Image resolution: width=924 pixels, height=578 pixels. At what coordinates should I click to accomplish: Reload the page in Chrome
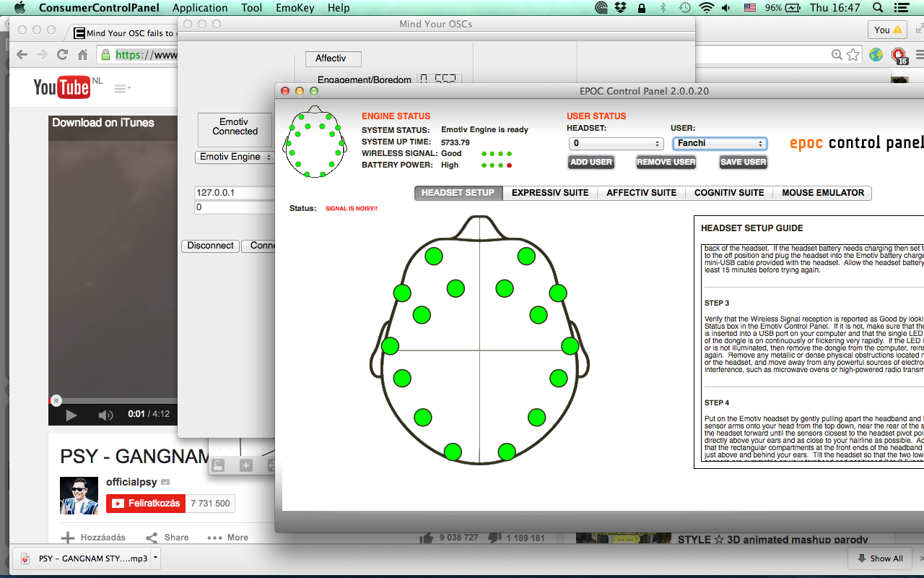pyautogui.click(x=63, y=55)
